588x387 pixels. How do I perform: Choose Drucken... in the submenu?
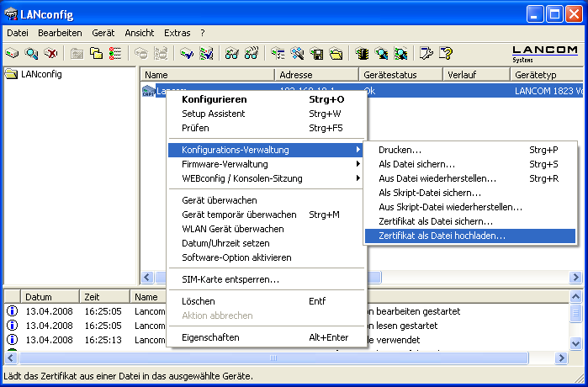(x=470, y=150)
